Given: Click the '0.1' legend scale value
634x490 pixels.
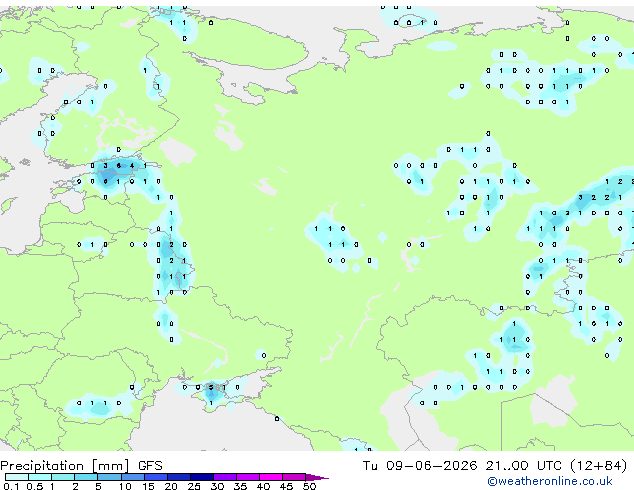Looking at the screenshot, I should pyautogui.click(x=11, y=486).
